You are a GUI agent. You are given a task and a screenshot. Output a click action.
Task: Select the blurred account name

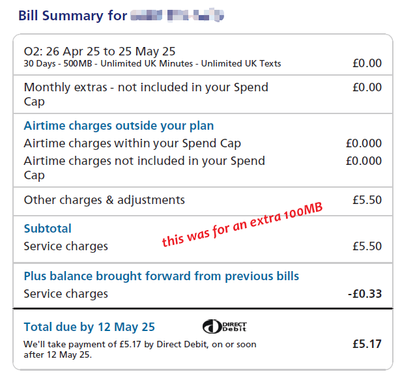tap(177, 16)
